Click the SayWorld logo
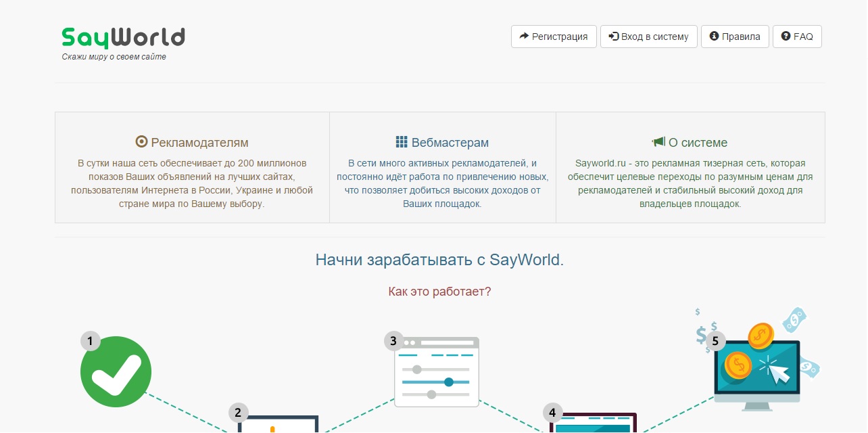868x433 pixels. point(123,38)
